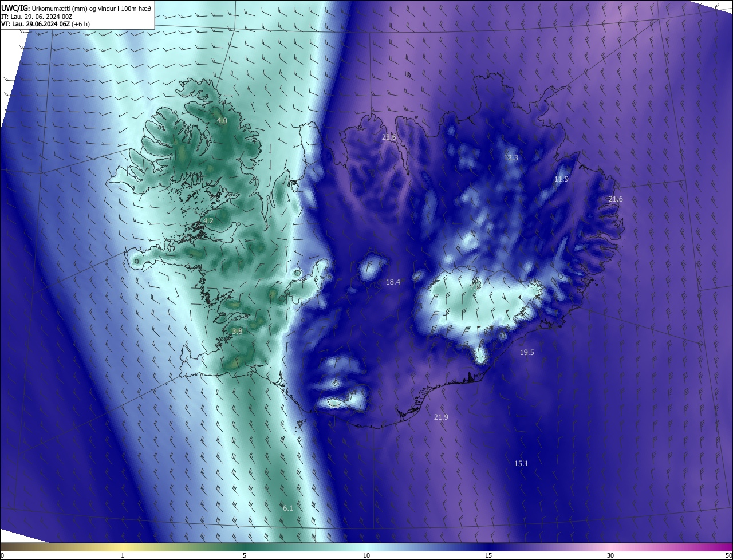
Task: Select the 15.1 value over the ocean
Action: [x=521, y=463]
